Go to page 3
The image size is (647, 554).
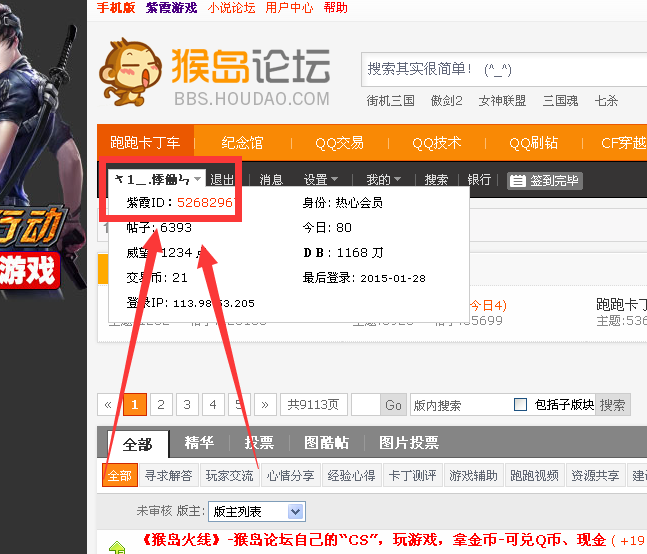[187, 405]
